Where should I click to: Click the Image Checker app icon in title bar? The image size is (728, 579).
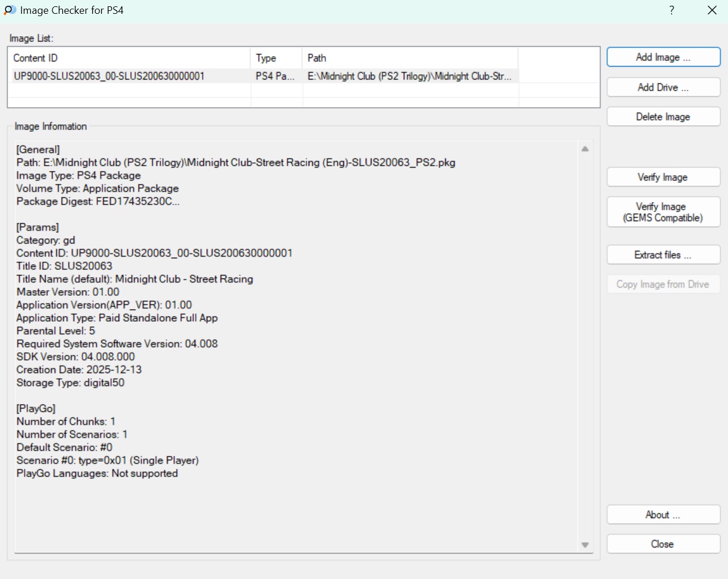[10, 10]
